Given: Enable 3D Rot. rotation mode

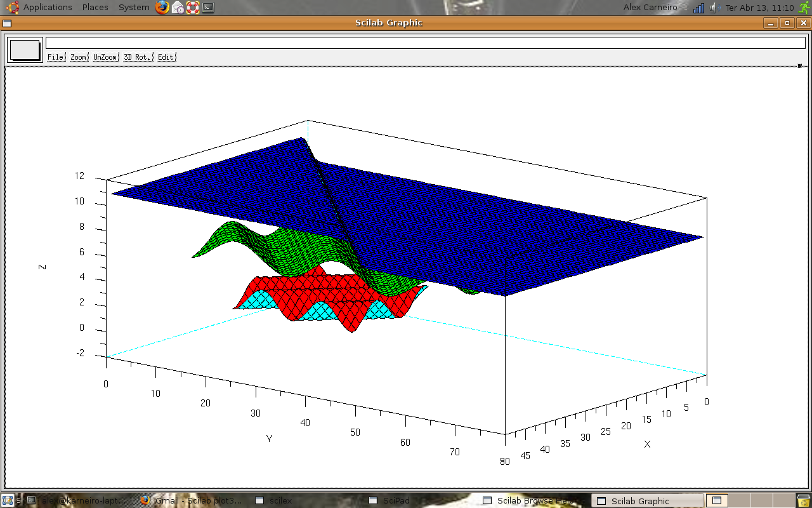Looking at the screenshot, I should click(137, 57).
